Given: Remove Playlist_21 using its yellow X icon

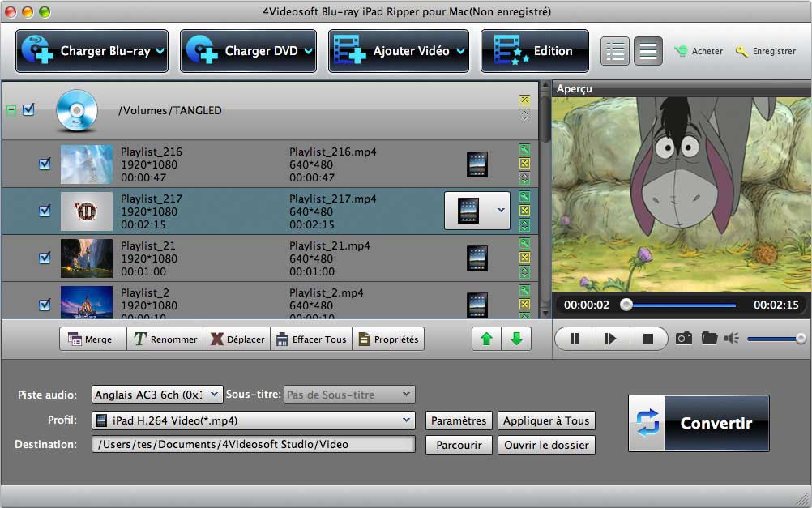Looking at the screenshot, I should 524,258.
